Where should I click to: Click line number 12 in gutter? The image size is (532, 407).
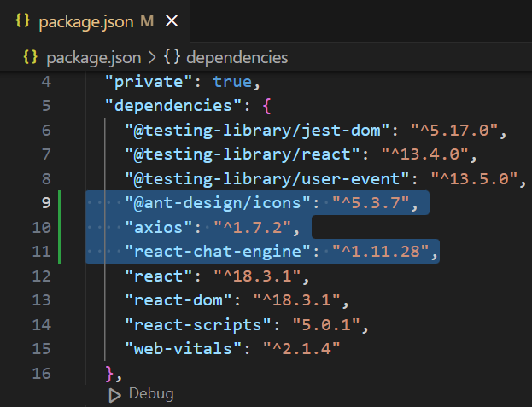coord(41,276)
